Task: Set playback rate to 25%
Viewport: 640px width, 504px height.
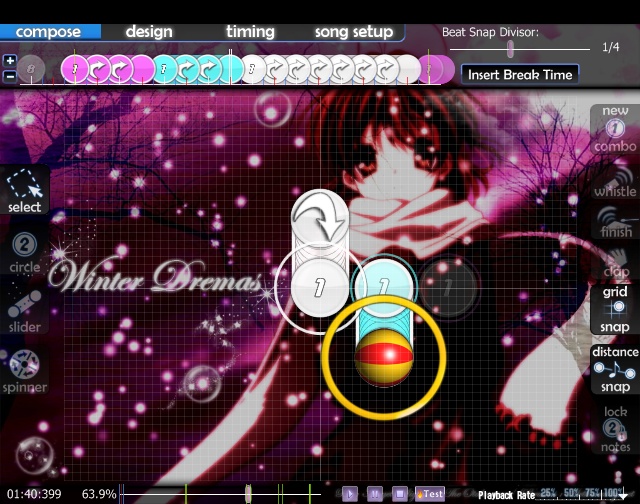Action: pos(548,493)
